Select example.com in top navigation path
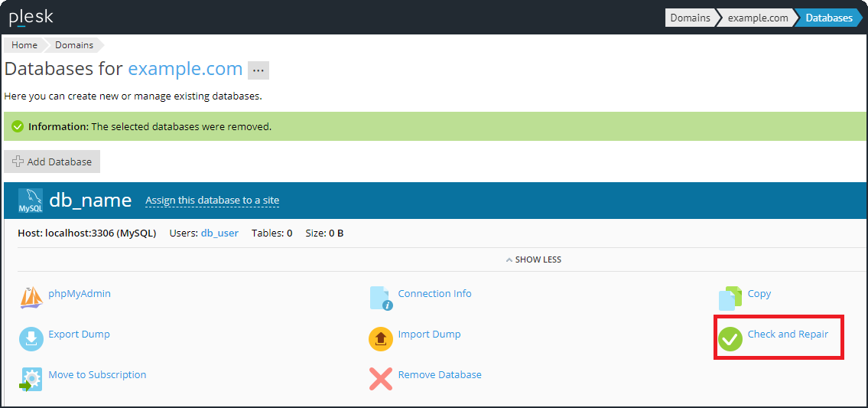This screenshot has width=868, height=408. click(757, 18)
